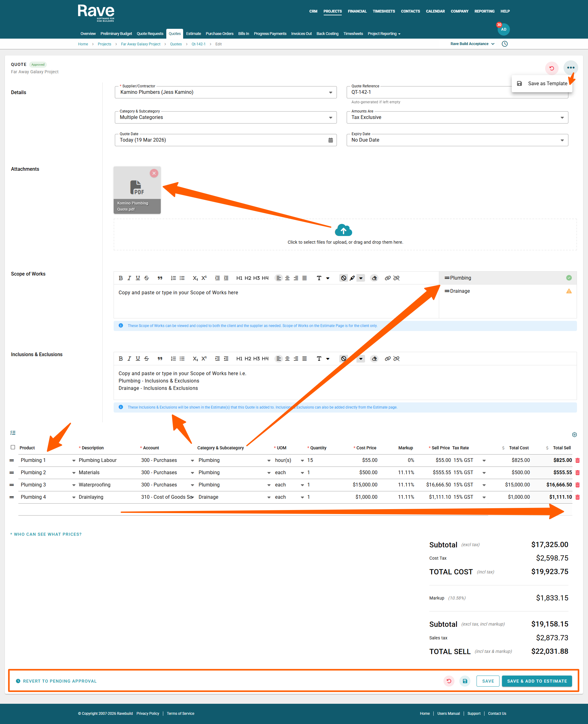Delete the Plumbing 1 line item
588x724 pixels.
[x=577, y=460]
